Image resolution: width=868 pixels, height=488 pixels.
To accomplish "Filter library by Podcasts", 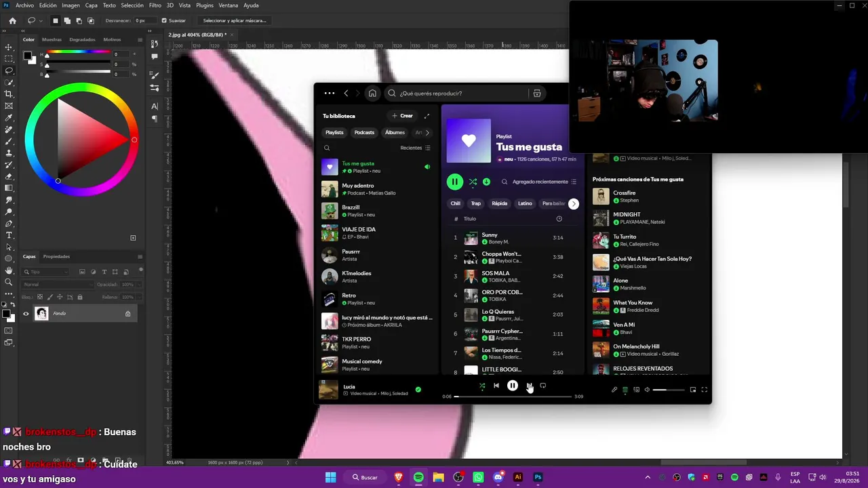I will coord(364,133).
